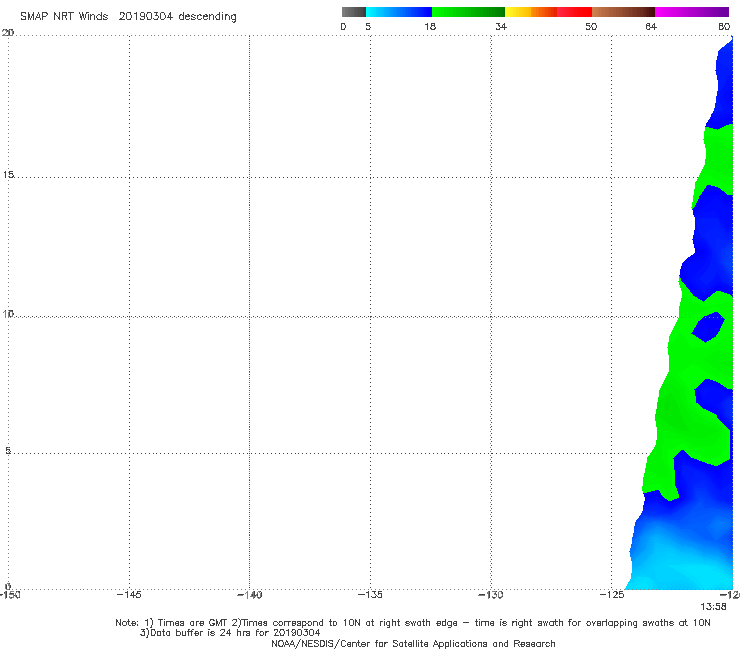Click the date '20190304' in the title
This screenshot has height=650, width=740.
pos(146,16)
